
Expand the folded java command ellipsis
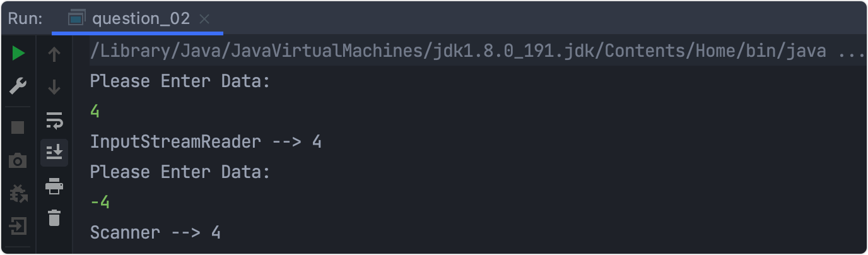coord(852,51)
